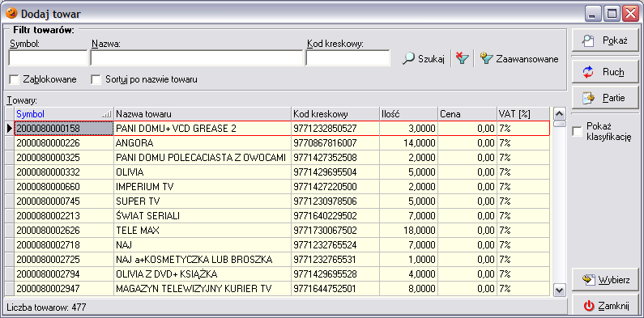Screen dimensions: 644x318
Task: Maximize the Dodaj towar window
Action: [x=612, y=15]
